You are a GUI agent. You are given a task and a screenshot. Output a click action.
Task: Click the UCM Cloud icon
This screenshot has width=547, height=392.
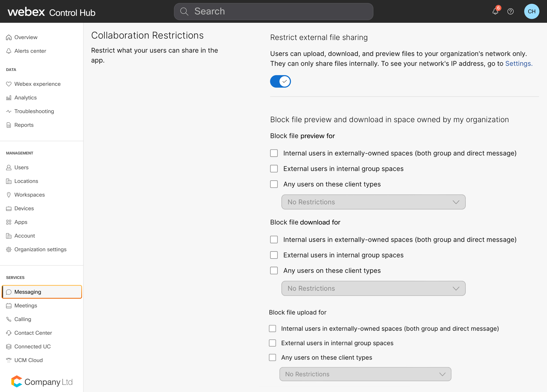point(9,361)
